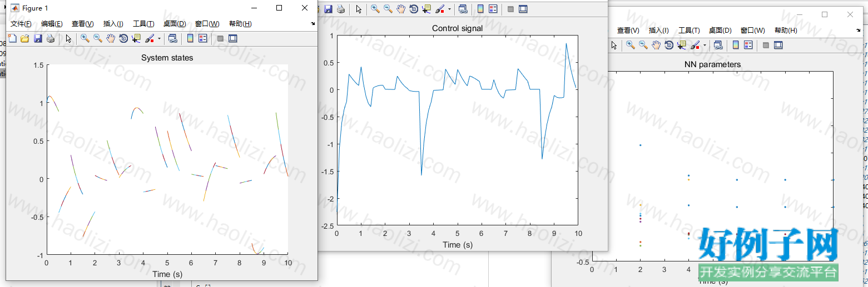868x287 pixels.
Task: Open 帮助(H) menu in Figure 1
Action: click(x=240, y=24)
